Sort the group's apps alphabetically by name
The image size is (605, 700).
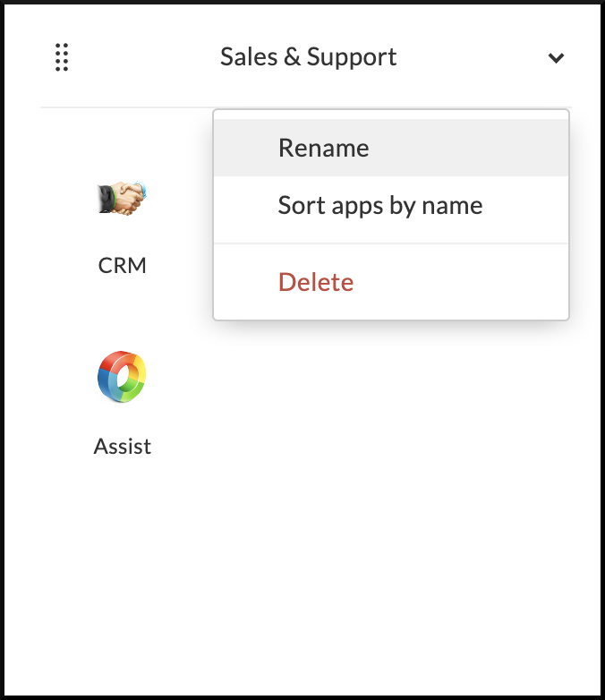(380, 206)
